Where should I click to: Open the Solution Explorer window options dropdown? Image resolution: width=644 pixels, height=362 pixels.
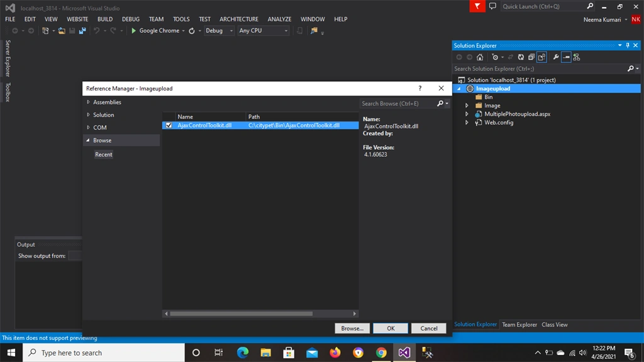point(619,45)
